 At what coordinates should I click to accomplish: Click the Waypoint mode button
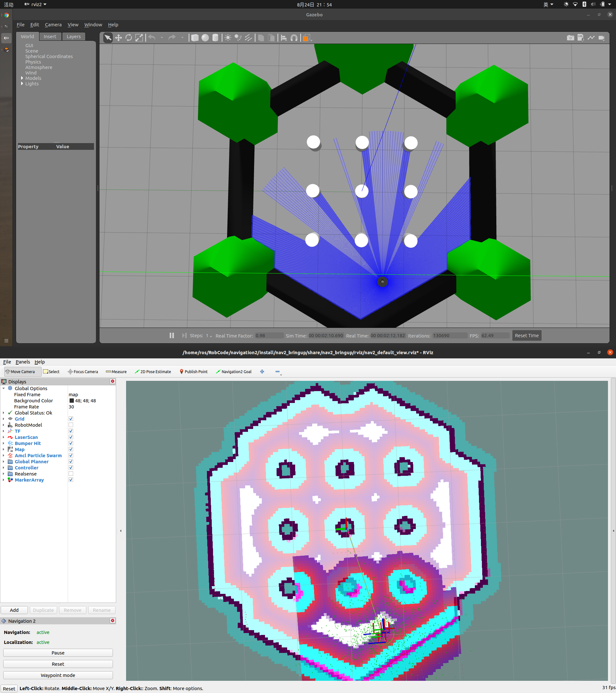[58, 675]
